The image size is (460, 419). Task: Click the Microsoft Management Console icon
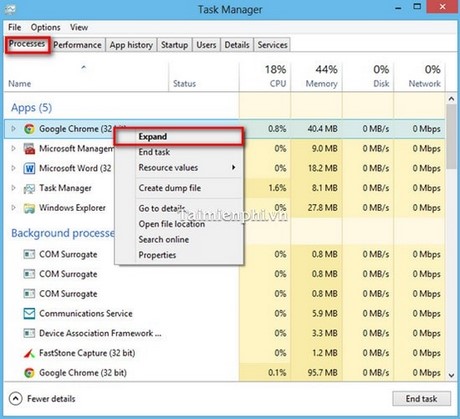(29, 148)
